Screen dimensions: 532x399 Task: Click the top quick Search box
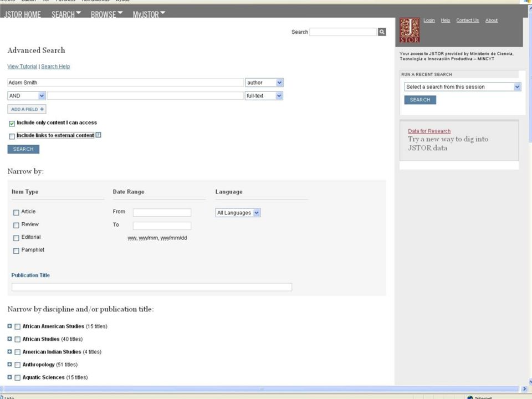tap(343, 32)
